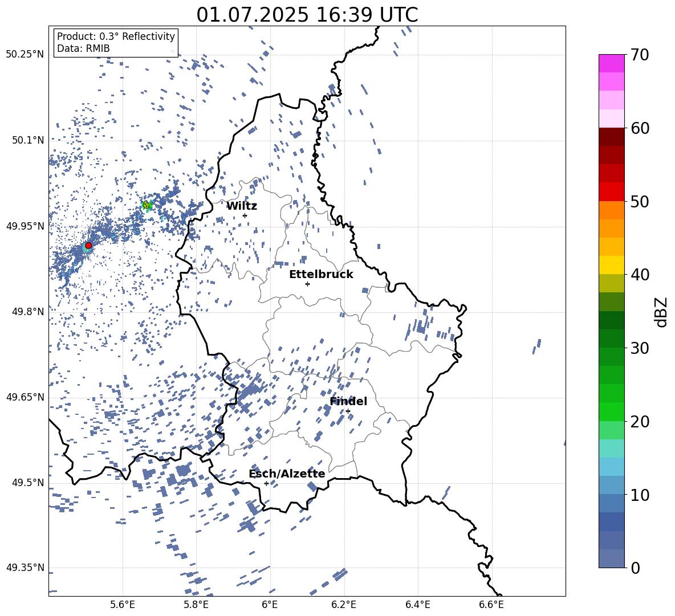The height and width of the screenshot is (616, 675).
Task: Click the Ettelbruck station cross marker
Action: point(307,284)
